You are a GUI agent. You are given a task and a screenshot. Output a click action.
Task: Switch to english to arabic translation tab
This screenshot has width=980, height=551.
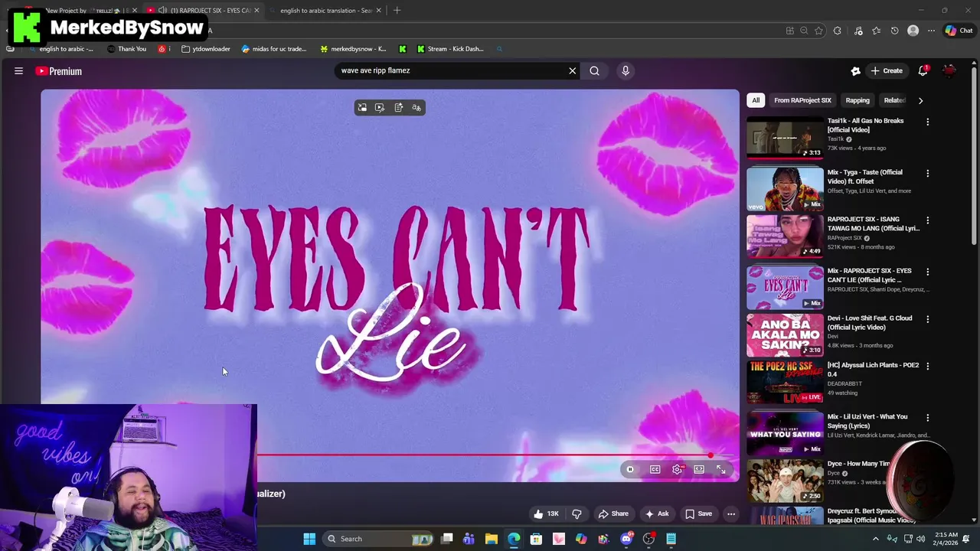click(x=325, y=11)
